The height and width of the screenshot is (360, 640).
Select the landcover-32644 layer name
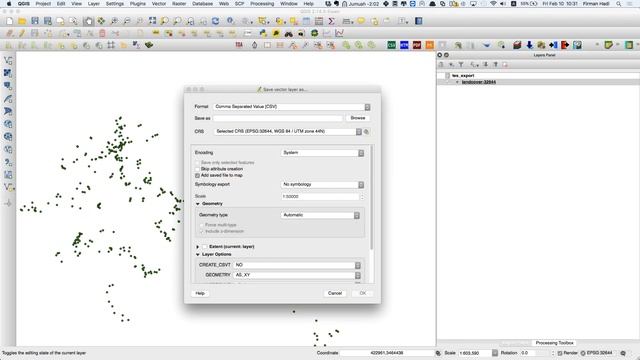(x=479, y=82)
